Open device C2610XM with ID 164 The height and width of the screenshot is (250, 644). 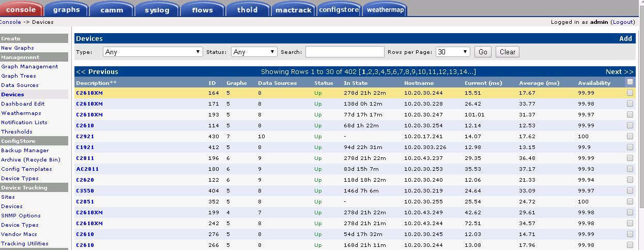click(89, 93)
